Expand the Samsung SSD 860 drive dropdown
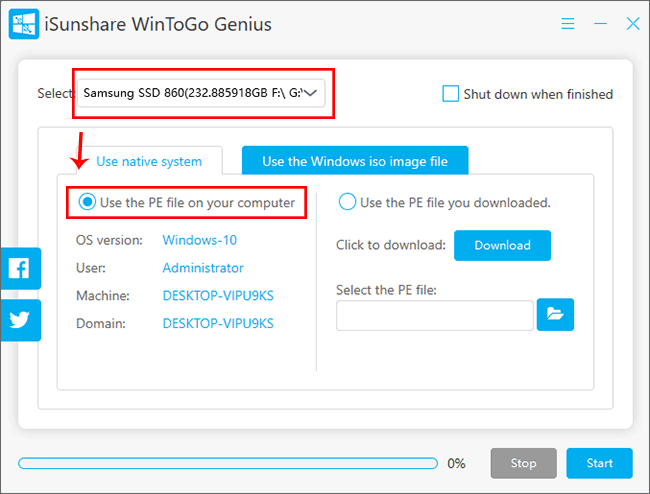The height and width of the screenshot is (494, 650). (x=201, y=93)
